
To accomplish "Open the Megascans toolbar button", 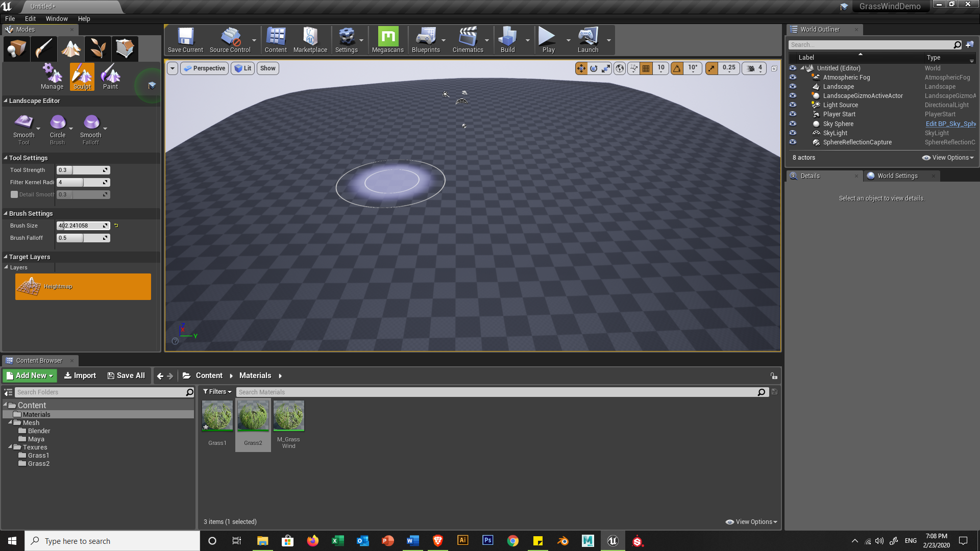I will click(x=387, y=40).
